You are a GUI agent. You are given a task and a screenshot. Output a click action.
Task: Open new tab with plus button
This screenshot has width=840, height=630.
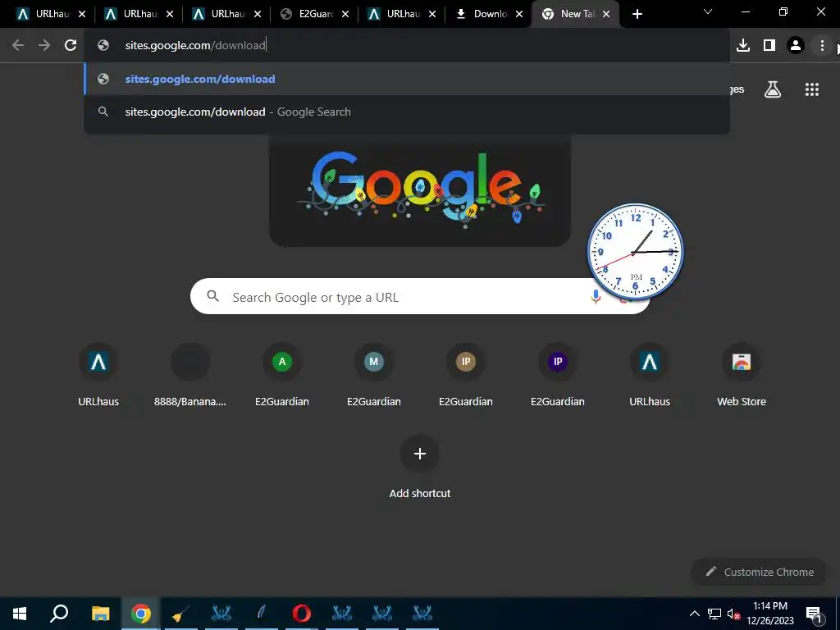[x=637, y=15]
